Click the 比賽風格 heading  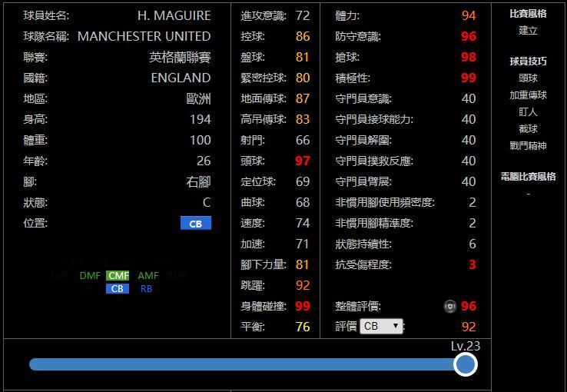528,14
